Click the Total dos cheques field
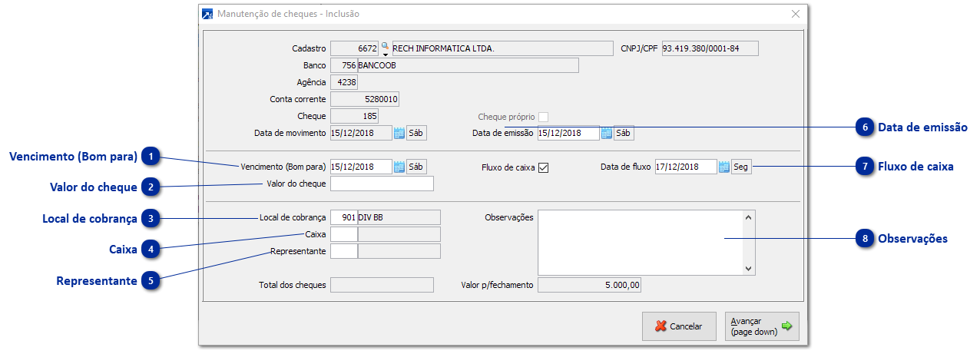Screen dimensions: 980x354 pyautogui.click(x=382, y=285)
